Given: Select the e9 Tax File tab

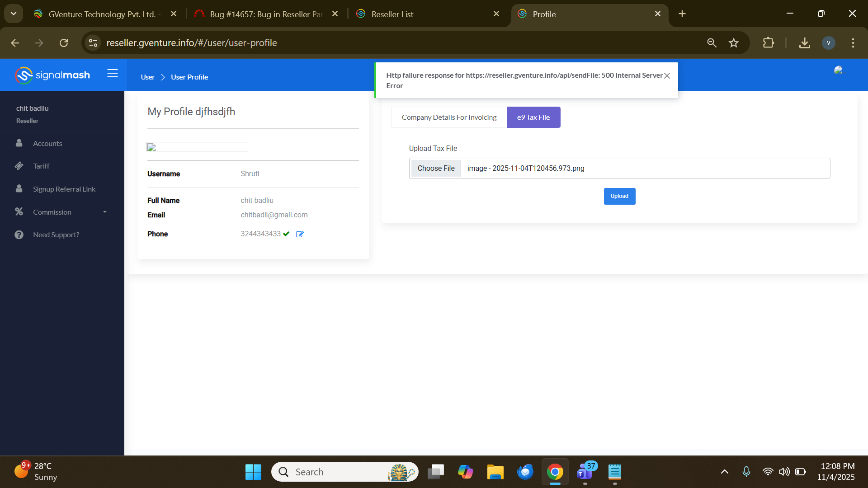Looking at the screenshot, I should coord(533,117).
